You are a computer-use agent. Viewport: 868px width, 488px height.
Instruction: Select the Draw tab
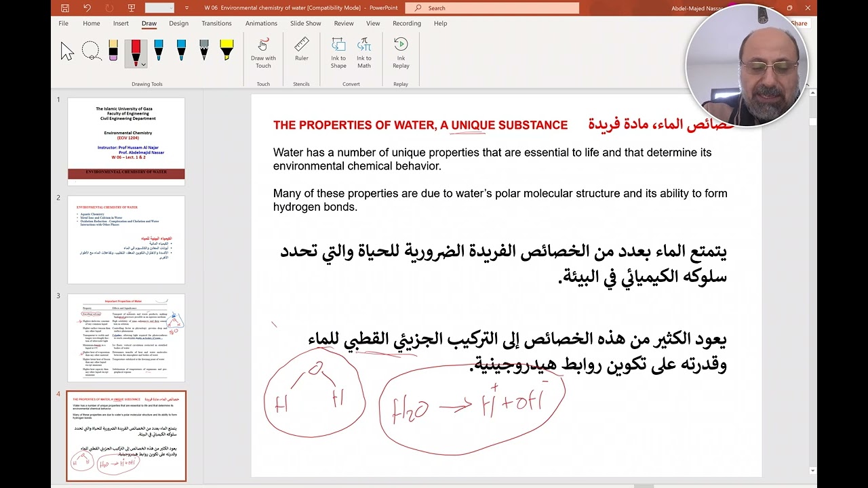pos(149,23)
